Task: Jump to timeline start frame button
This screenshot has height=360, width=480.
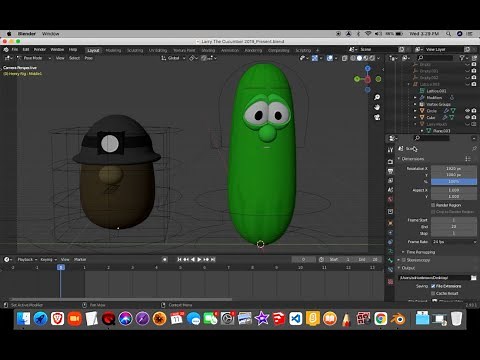Action: (179, 259)
